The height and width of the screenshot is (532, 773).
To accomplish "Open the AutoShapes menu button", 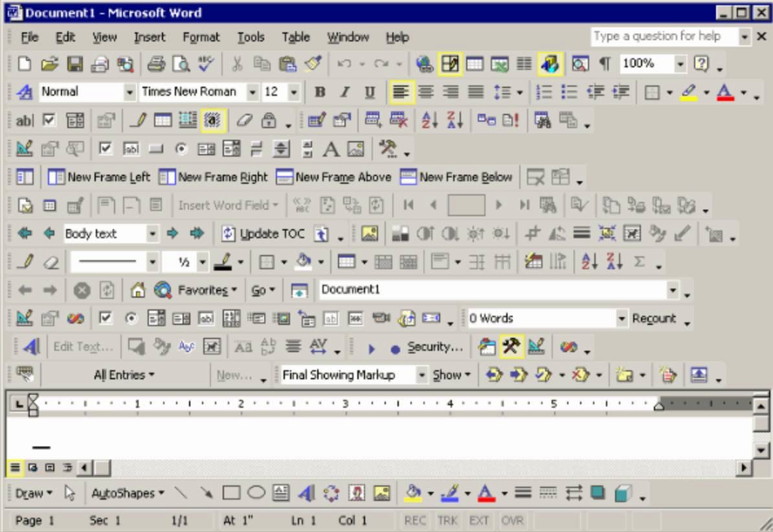I will (x=128, y=493).
